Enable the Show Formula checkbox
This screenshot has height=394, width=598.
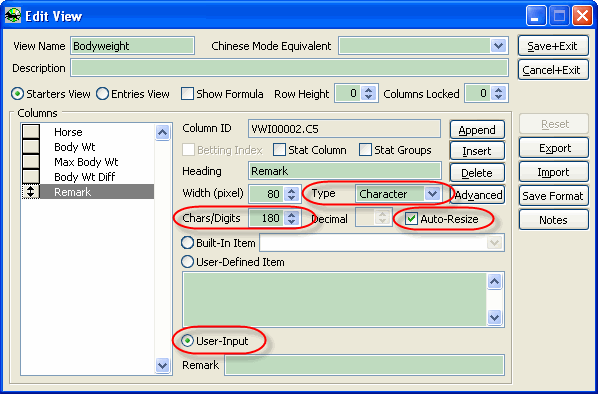tap(187, 94)
